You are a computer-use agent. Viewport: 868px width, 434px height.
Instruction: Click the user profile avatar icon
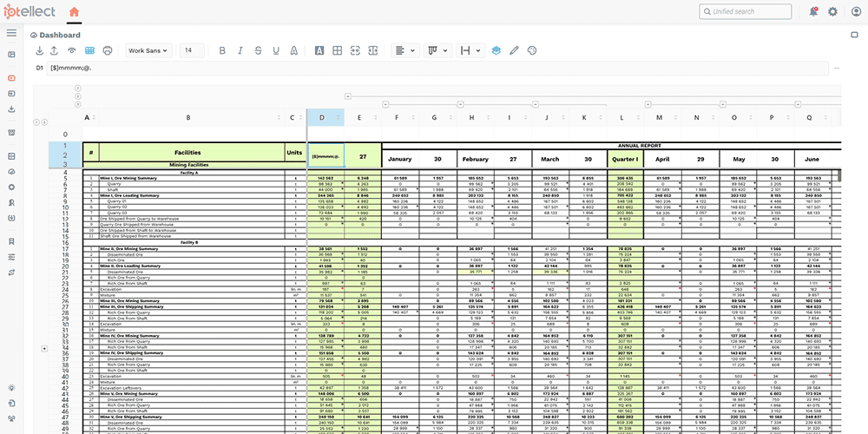tap(854, 11)
